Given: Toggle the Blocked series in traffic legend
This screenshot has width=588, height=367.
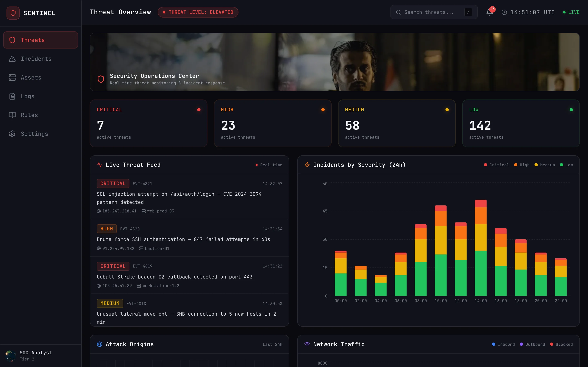Looking at the screenshot, I should tap(561, 344).
